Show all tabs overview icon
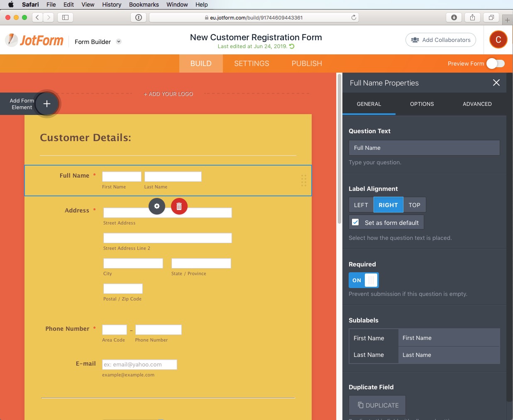The height and width of the screenshot is (420, 513). click(x=491, y=17)
